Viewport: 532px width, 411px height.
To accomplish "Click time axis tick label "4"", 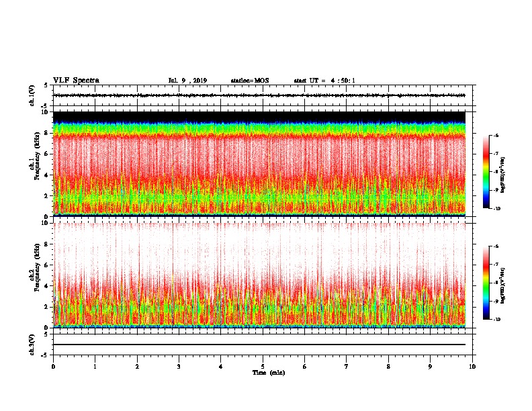I will click(x=221, y=367).
